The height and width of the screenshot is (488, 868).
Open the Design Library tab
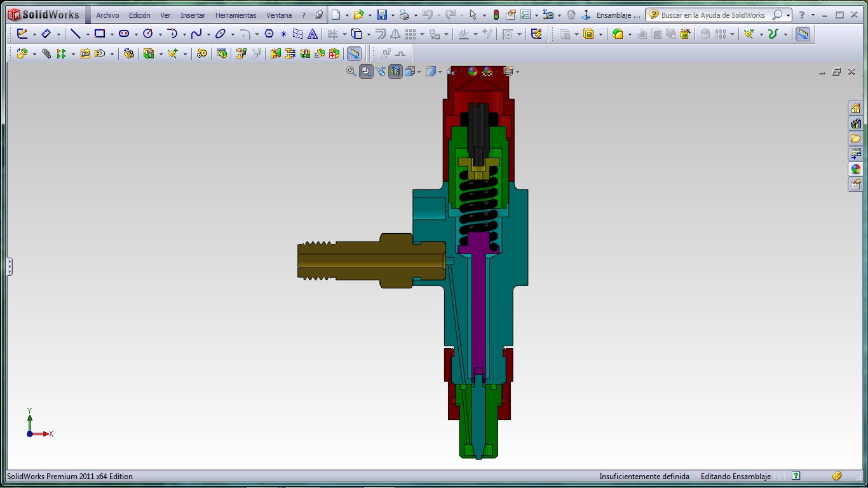855,123
